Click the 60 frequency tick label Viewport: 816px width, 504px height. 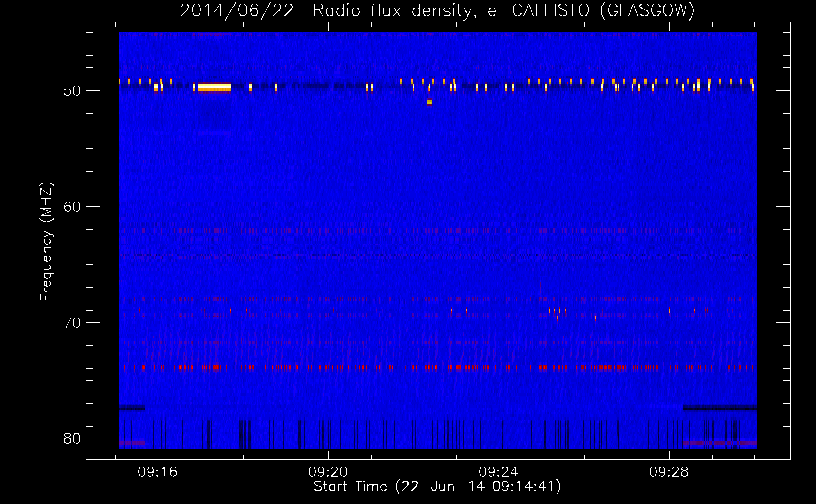(x=72, y=207)
